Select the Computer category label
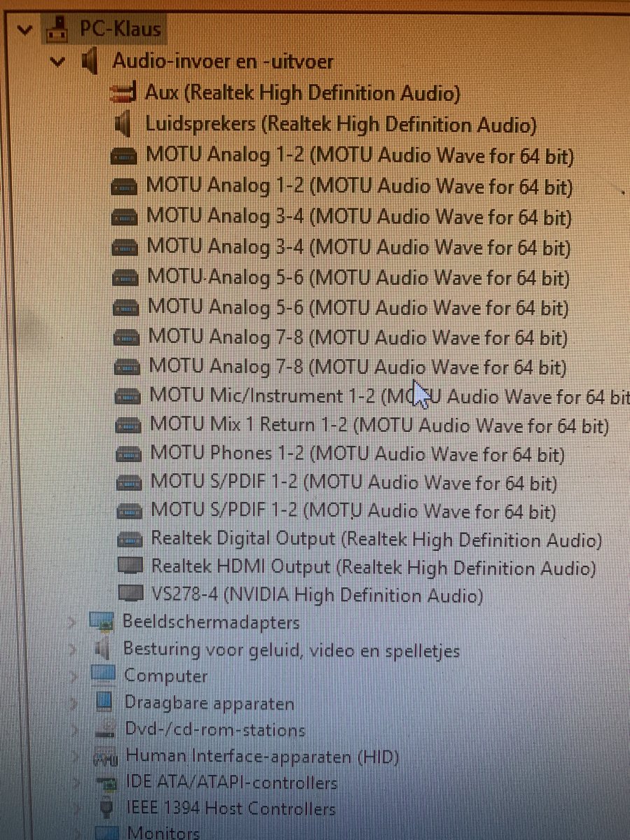 [x=166, y=676]
